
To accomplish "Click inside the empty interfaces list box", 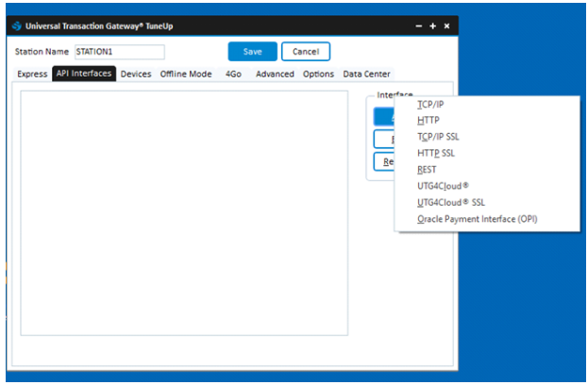I will pos(184,212).
